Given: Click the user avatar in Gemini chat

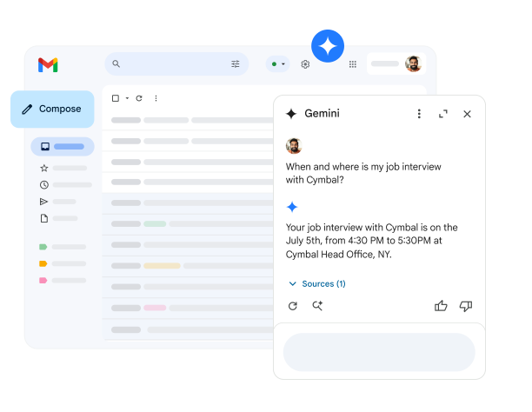Looking at the screenshot, I should coord(294,146).
